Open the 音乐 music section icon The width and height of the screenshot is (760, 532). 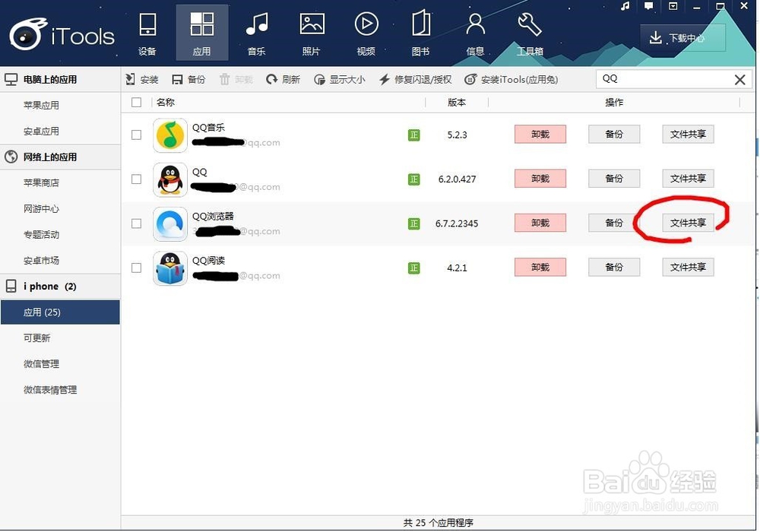click(256, 33)
